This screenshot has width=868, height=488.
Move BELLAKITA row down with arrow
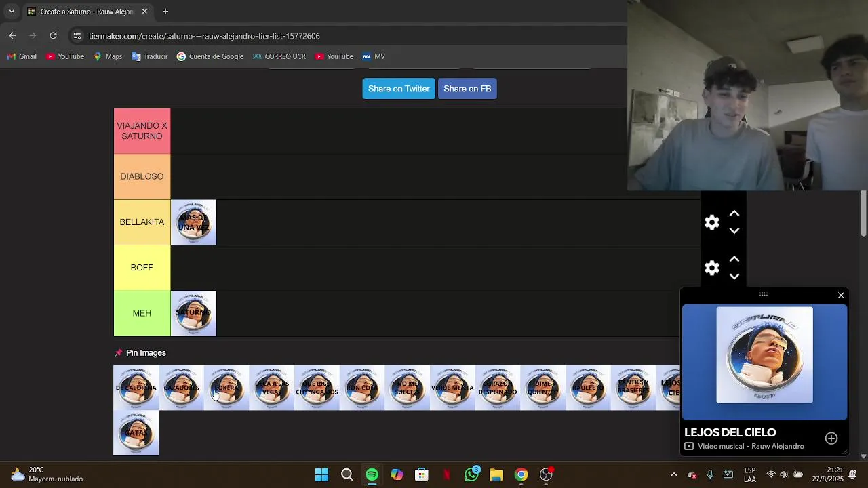pyautogui.click(x=734, y=231)
